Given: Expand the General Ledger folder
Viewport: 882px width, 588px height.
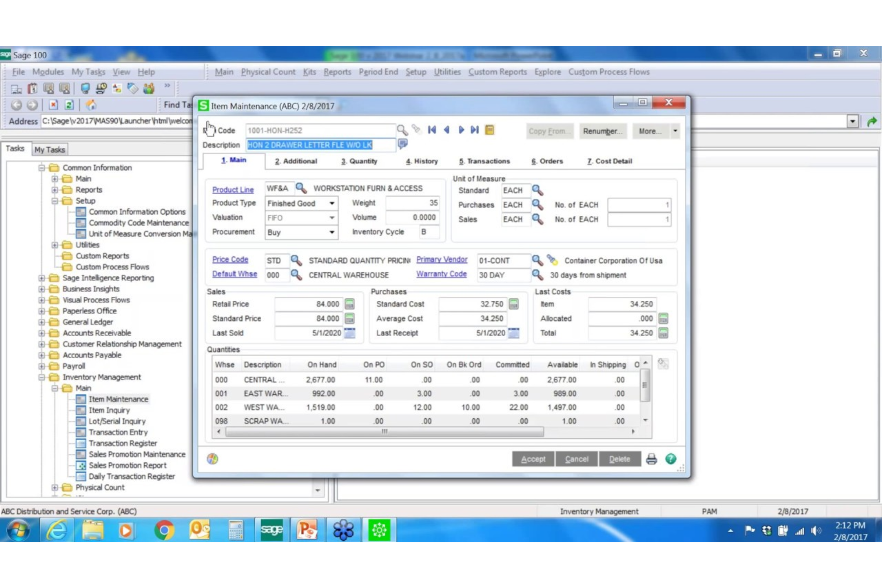Looking at the screenshot, I should click(42, 322).
